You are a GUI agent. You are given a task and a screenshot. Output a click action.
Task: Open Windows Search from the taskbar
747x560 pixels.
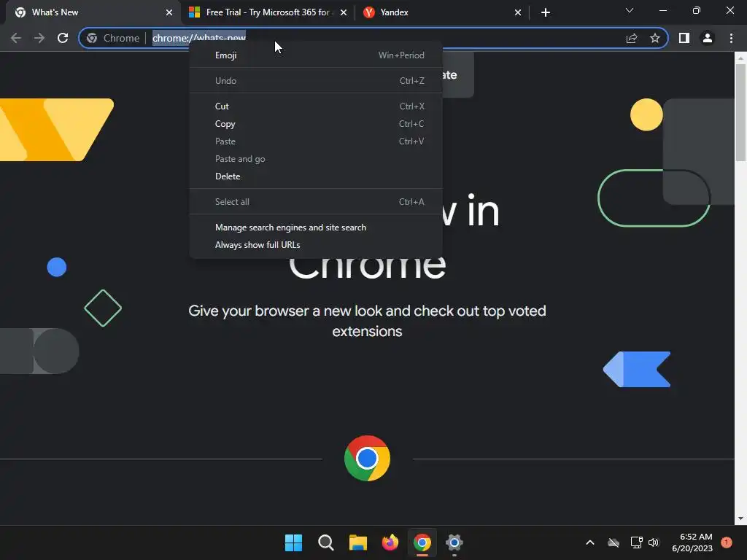click(326, 542)
